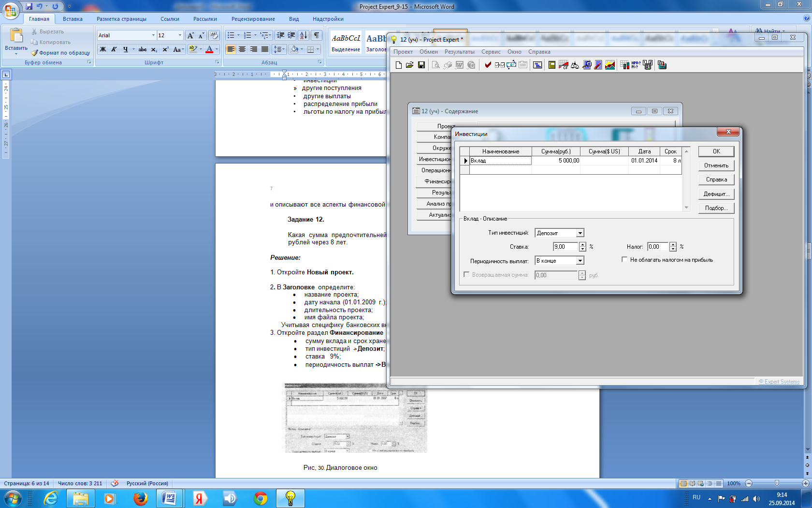Open the Arial font name dropdown
812x508 pixels.
pyautogui.click(x=153, y=35)
